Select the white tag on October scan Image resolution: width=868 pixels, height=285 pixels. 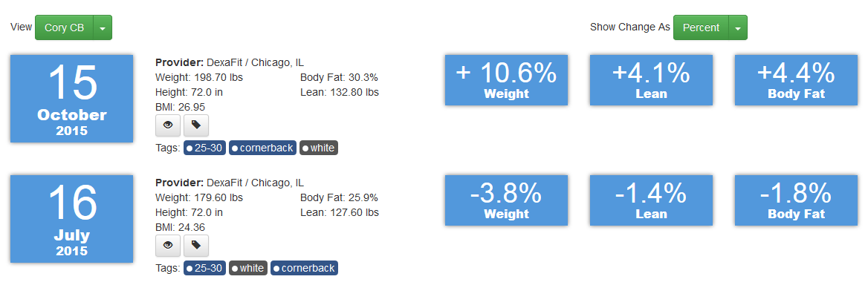318,148
